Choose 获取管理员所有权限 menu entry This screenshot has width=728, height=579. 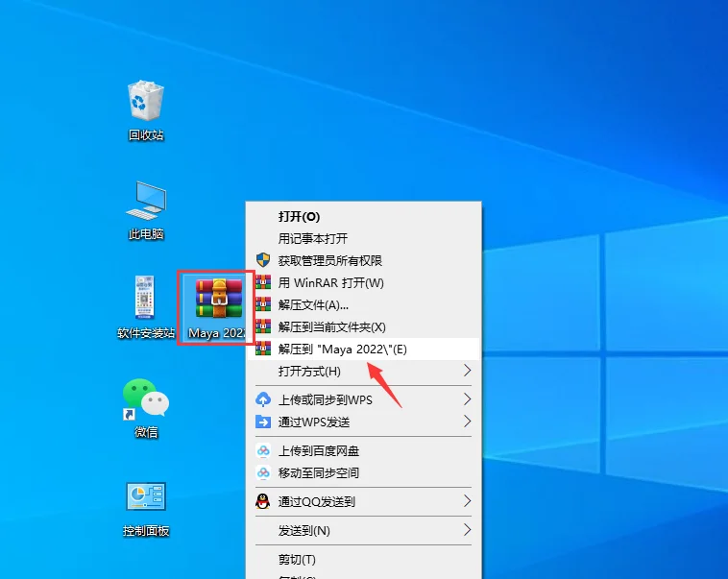point(363,260)
